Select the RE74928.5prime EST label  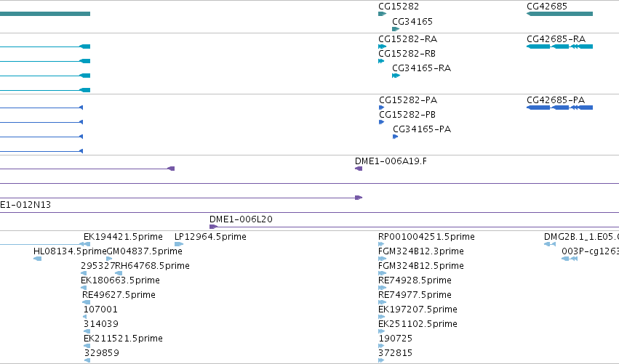415,280
